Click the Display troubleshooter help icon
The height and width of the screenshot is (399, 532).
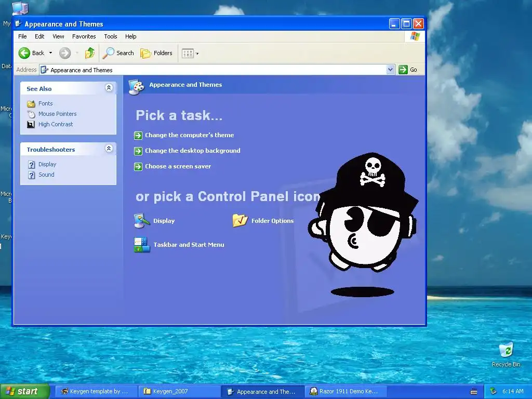(x=31, y=165)
